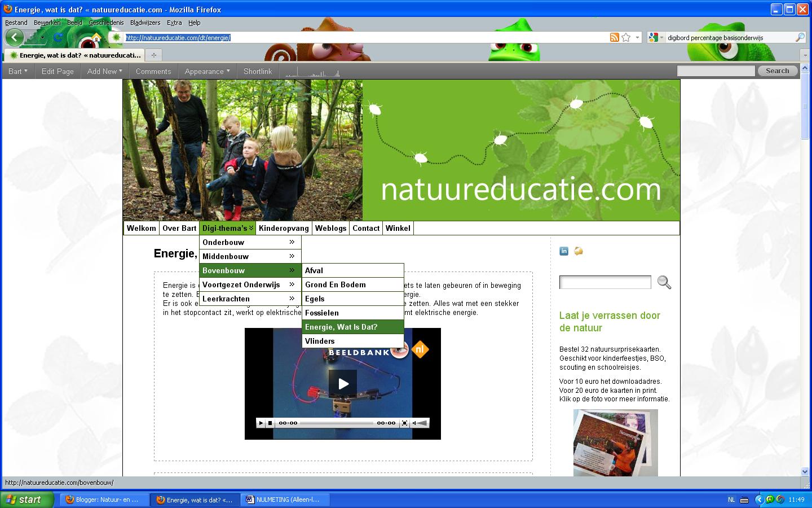Open the Firefox Start menu button
The height and width of the screenshot is (508, 812).
[x=27, y=500]
